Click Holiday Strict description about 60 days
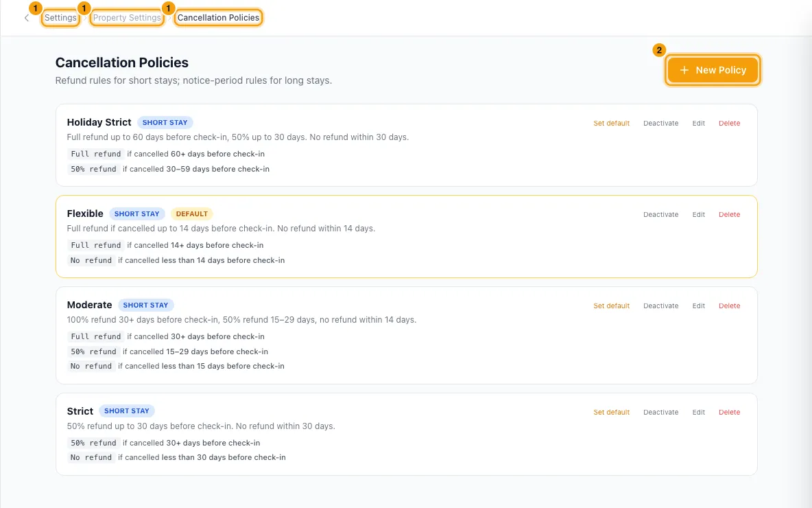This screenshot has height=508, width=812. coord(238,137)
